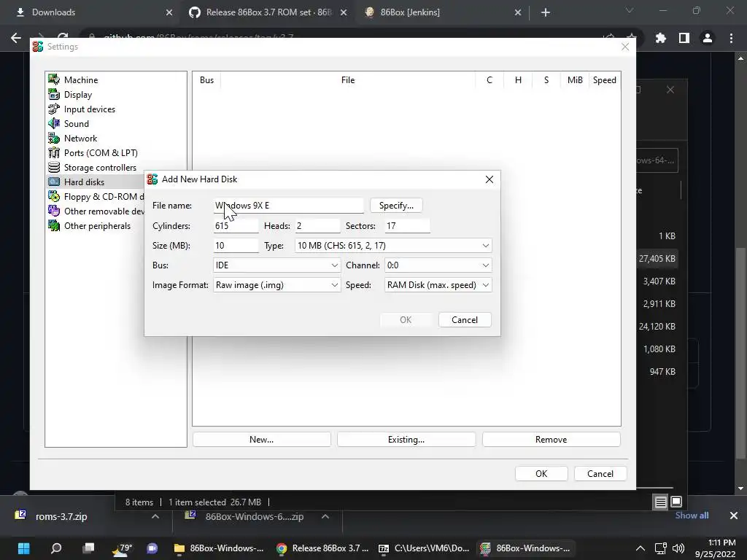747x560 pixels.
Task: Open the Bus dropdown showing IDE
Action: coord(276,265)
